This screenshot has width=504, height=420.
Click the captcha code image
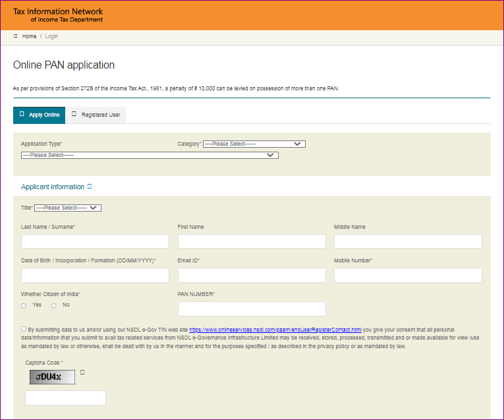52,377
